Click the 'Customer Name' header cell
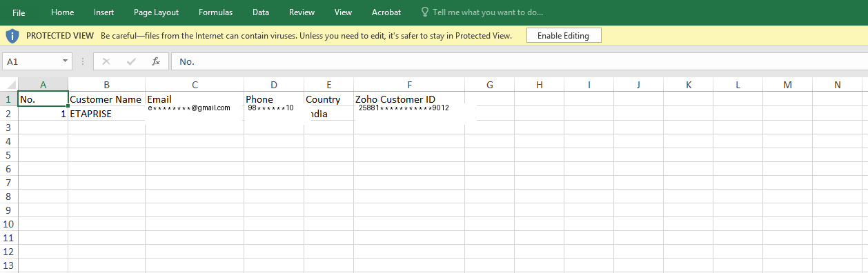 point(107,99)
